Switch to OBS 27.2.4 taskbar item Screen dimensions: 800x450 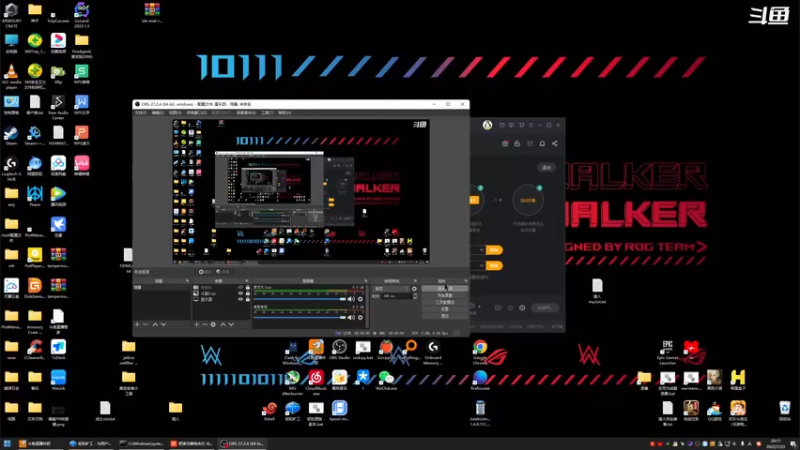pos(241,443)
